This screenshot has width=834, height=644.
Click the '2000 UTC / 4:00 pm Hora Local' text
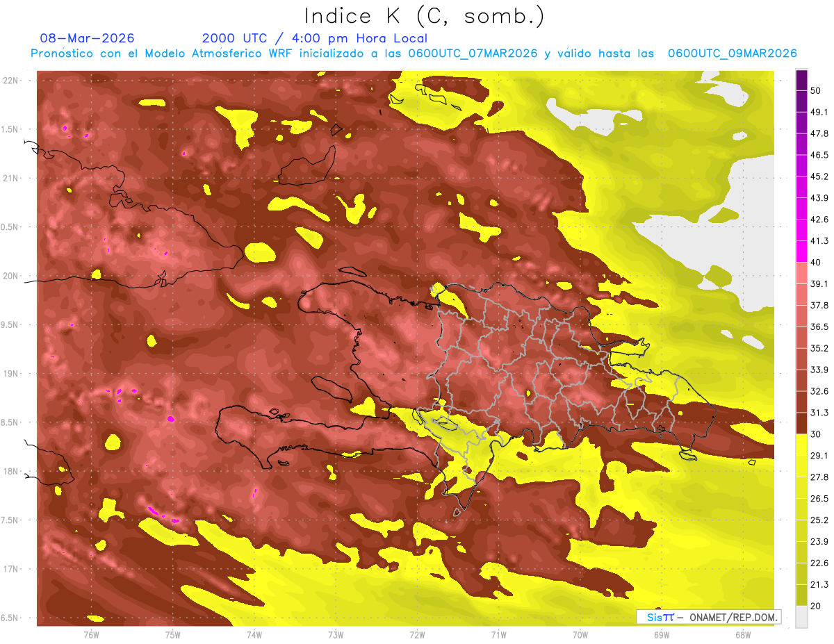(x=315, y=38)
